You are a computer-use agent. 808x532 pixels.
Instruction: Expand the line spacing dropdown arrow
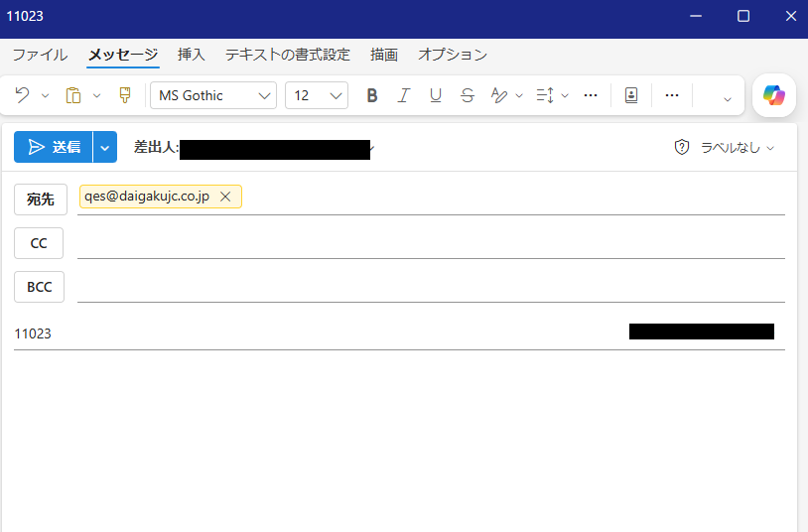point(565,96)
